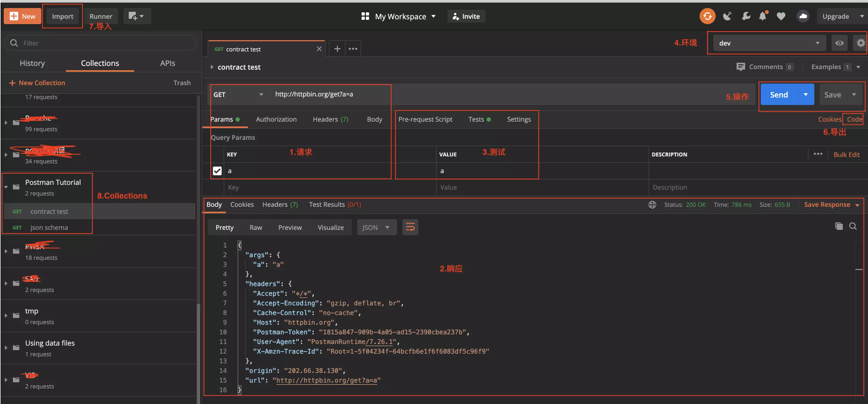Viewport: 868px width, 404px height.
Task: Uncheck the query param 'a' checkbox
Action: pyautogui.click(x=217, y=171)
